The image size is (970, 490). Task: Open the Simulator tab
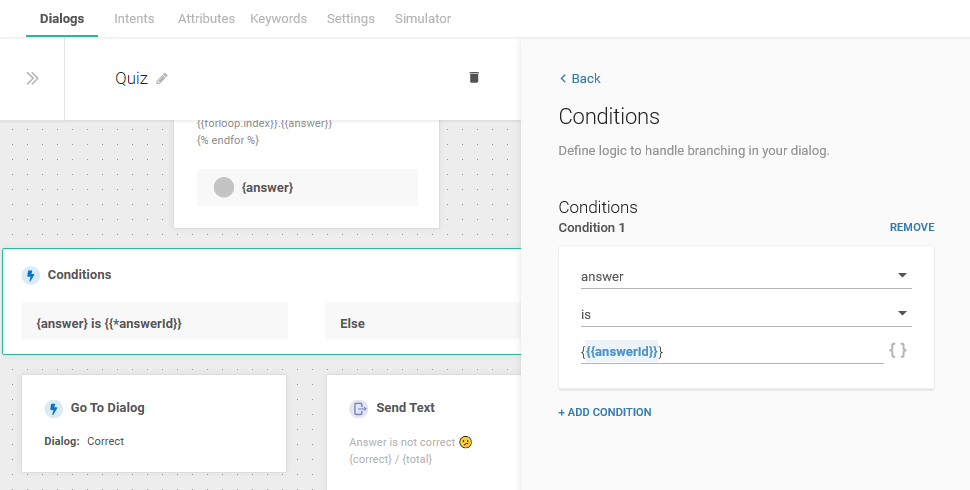coord(422,19)
